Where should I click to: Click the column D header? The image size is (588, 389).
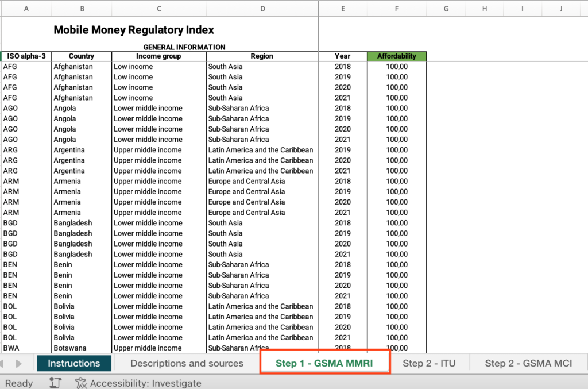pos(262,9)
